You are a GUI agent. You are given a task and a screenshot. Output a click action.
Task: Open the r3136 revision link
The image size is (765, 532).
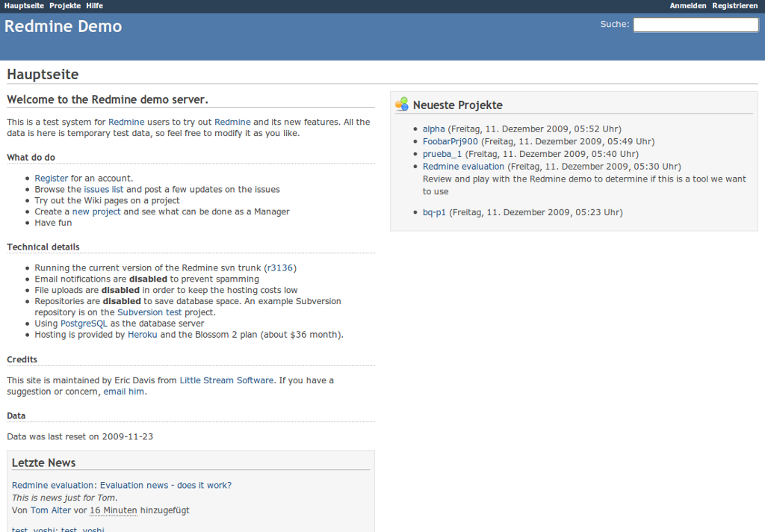coord(282,267)
